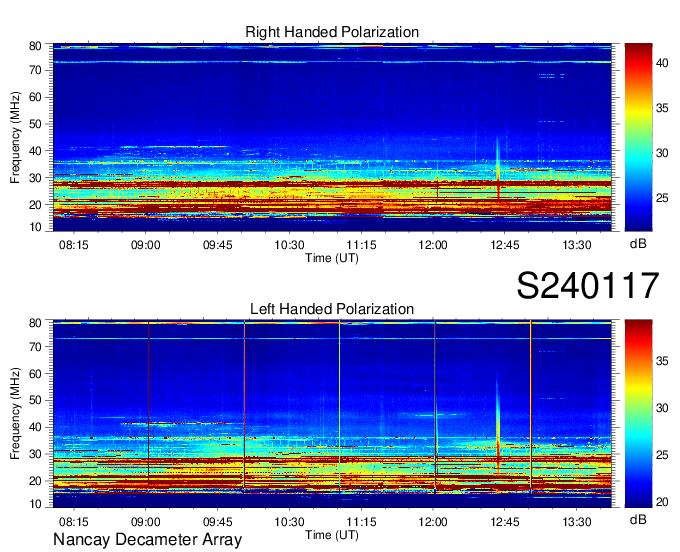
Task: Click 60 on the Left Handed frequency axis
Action: pos(36,374)
